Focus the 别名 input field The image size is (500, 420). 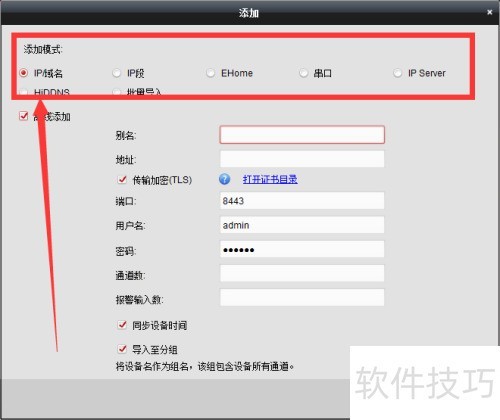tap(302, 135)
